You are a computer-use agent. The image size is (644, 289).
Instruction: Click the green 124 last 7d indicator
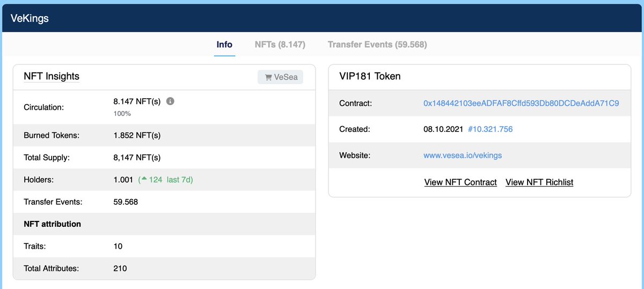pyautogui.click(x=165, y=180)
